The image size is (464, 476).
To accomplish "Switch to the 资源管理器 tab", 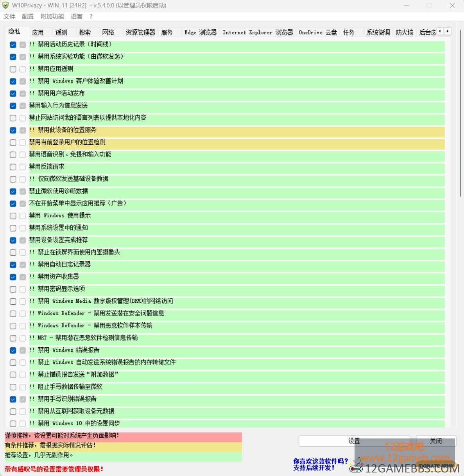I will coord(140,32).
